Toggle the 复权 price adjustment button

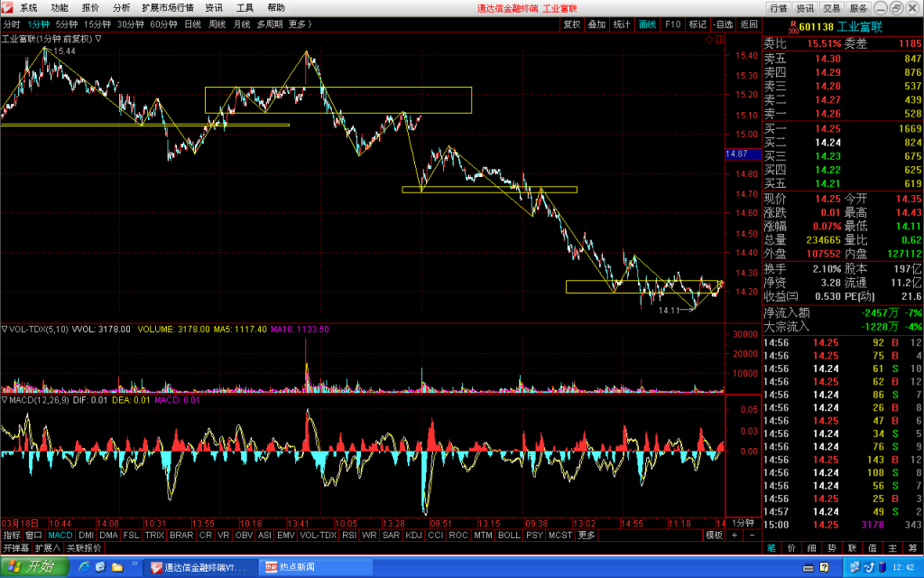click(x=571, y=24)
